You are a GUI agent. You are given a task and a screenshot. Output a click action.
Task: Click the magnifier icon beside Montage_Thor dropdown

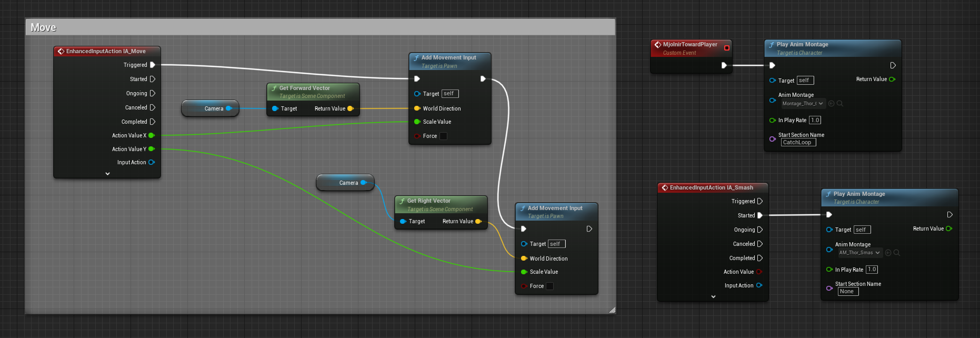coord(840,103)
